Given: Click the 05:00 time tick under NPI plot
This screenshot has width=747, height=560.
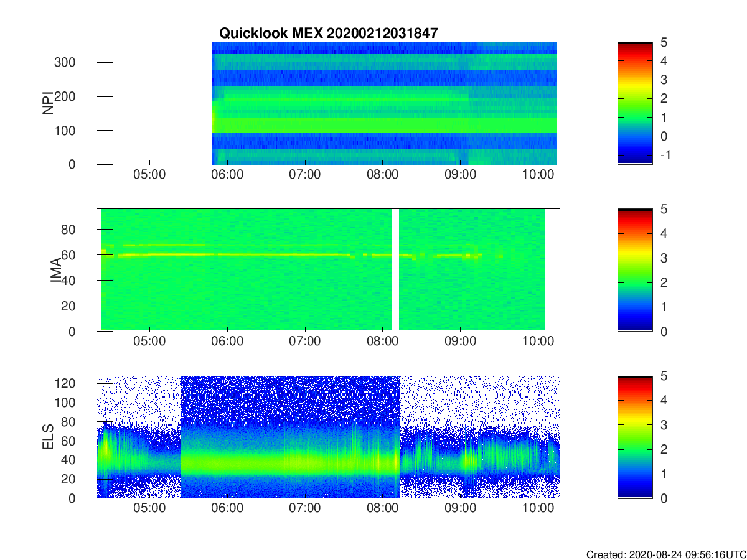Looking at the screenshot, I should (x=149, y=175).
